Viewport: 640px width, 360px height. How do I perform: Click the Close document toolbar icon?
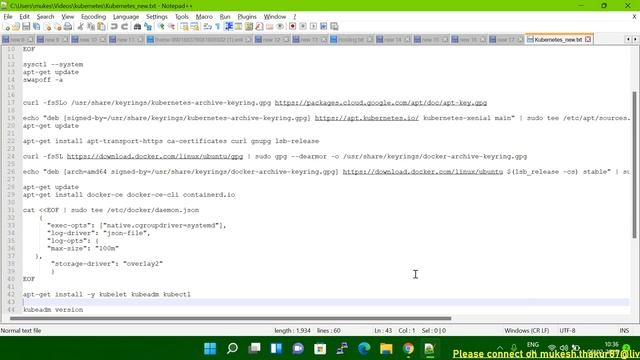[47, 27]
